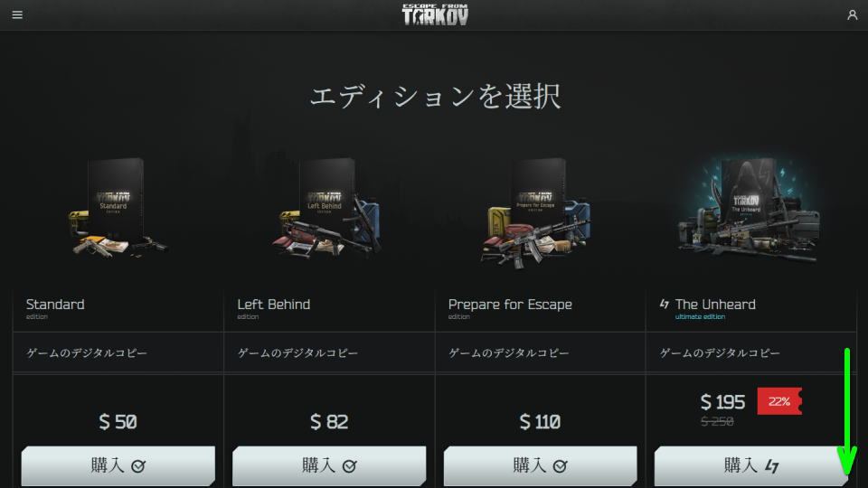
Task: Click the checkmark icon in Standard purchase button
Action: tap(137, 466)
